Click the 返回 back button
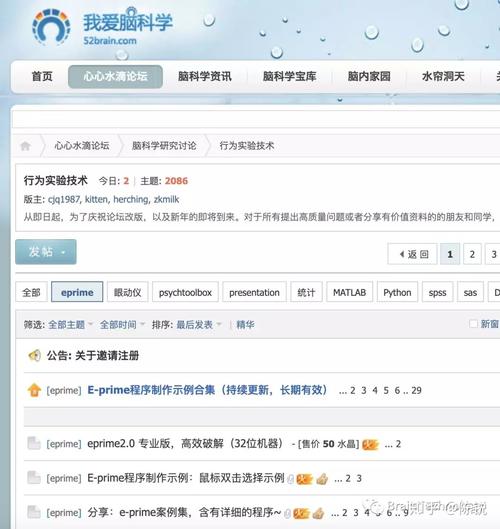 413,254
